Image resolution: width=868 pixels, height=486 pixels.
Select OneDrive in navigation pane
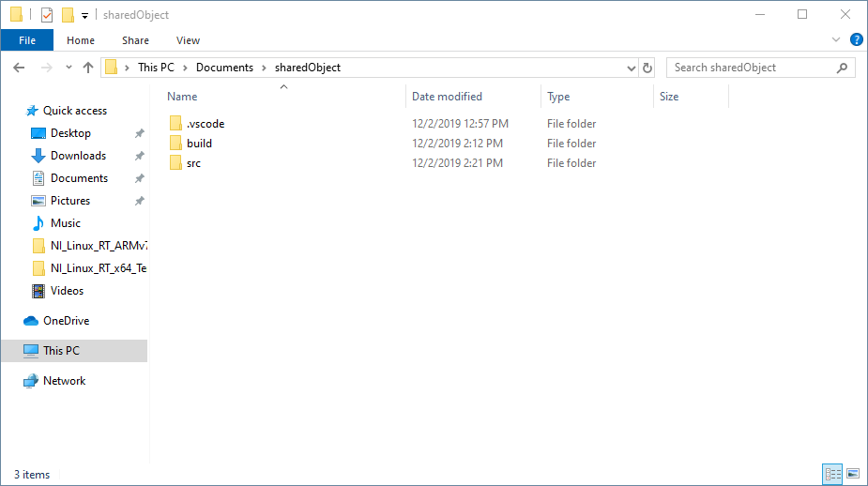[x=66, y=321]
